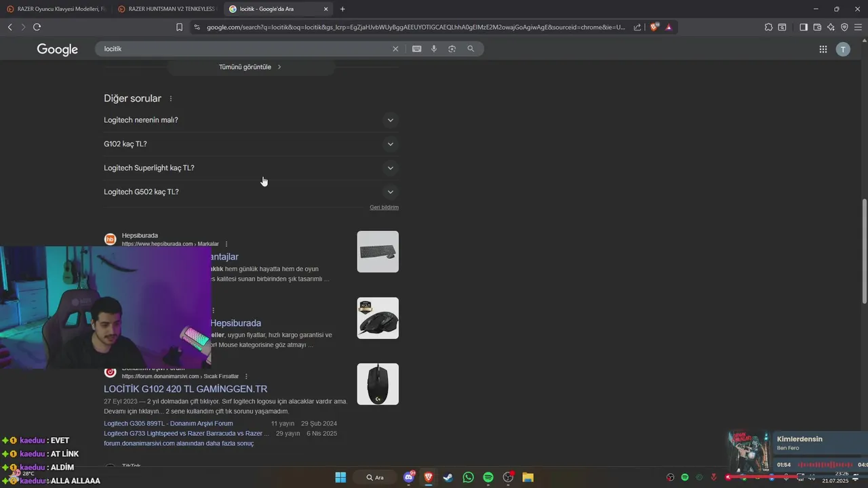
Task: Click the magnifier search button
Action: click(471, 49)
